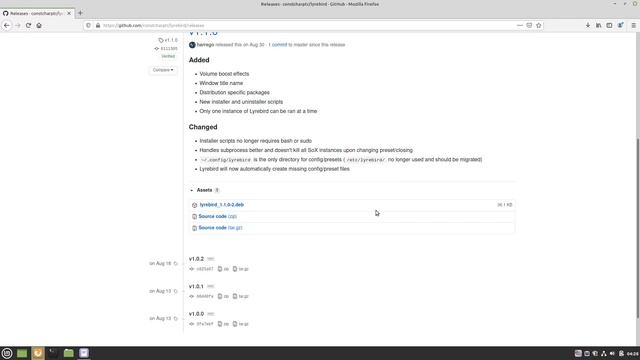Open the Firefox hamburger menu
The height and width of the screenshot is (360, 640).
tap(633, 25)
